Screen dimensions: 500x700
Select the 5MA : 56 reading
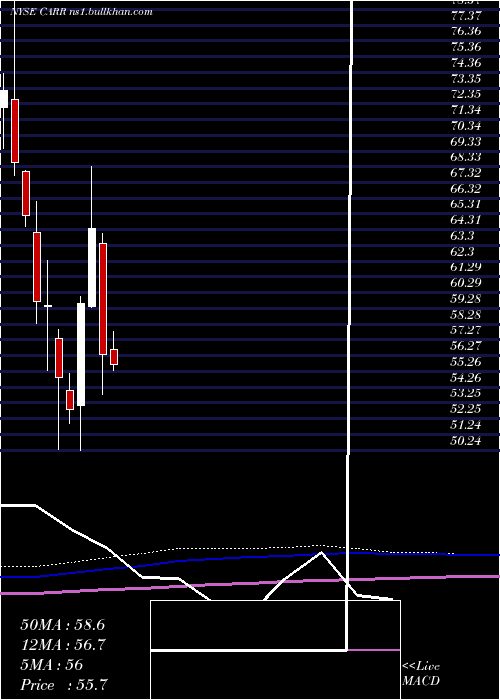tap(52, 665)
